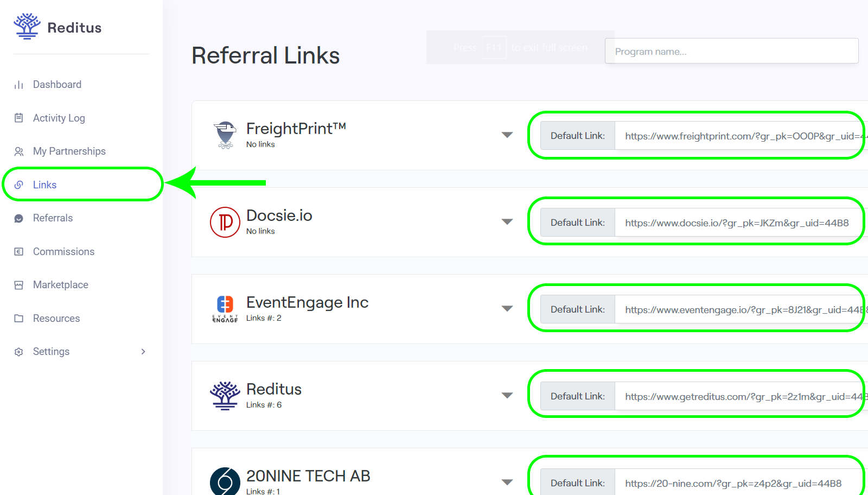Go to the Marketplace page

(x=60, y=285)
